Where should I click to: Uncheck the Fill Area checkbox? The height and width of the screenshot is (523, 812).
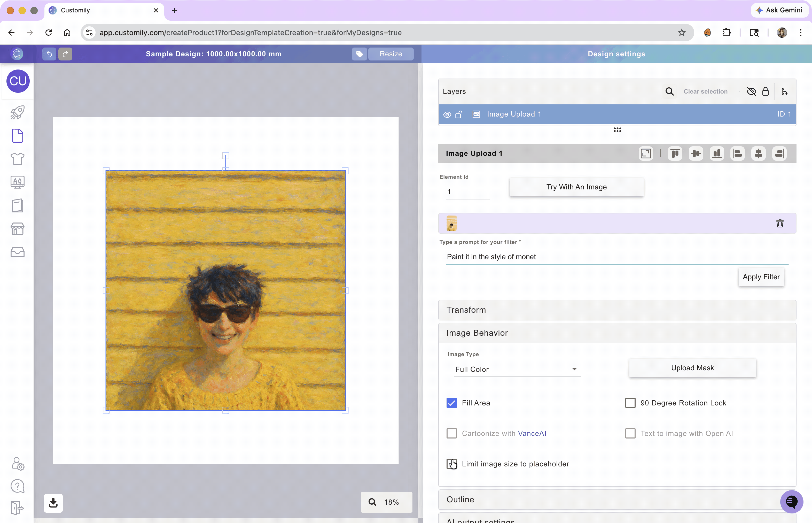[x=451, y=403]
